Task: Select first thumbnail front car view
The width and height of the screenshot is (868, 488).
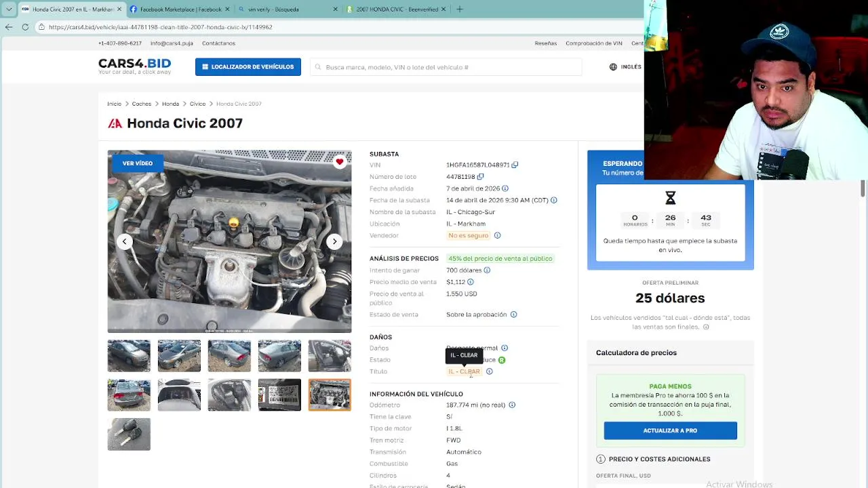Action: 129,356
